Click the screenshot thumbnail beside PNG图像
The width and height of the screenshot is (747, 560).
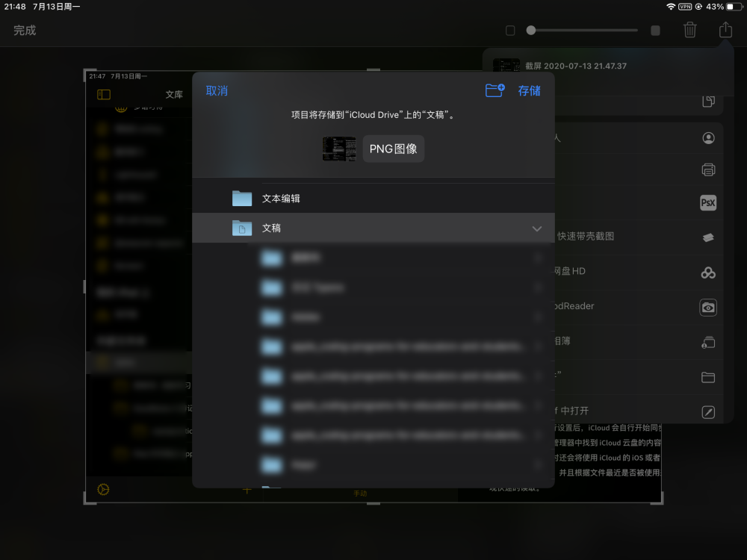point(339,149)
